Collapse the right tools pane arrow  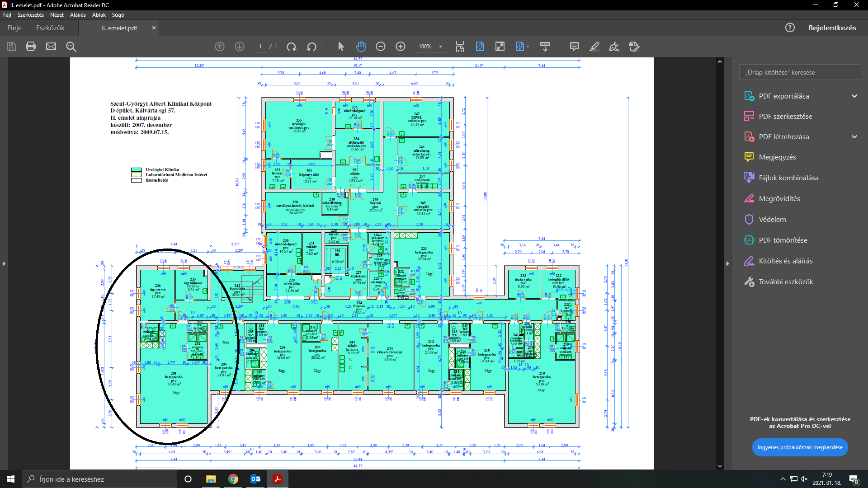tap(727, 263)
